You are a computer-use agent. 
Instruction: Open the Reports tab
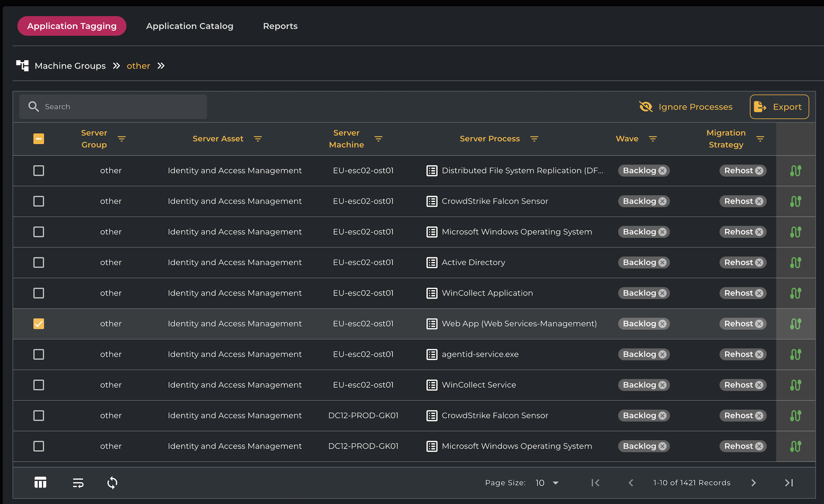coord(280,26)
